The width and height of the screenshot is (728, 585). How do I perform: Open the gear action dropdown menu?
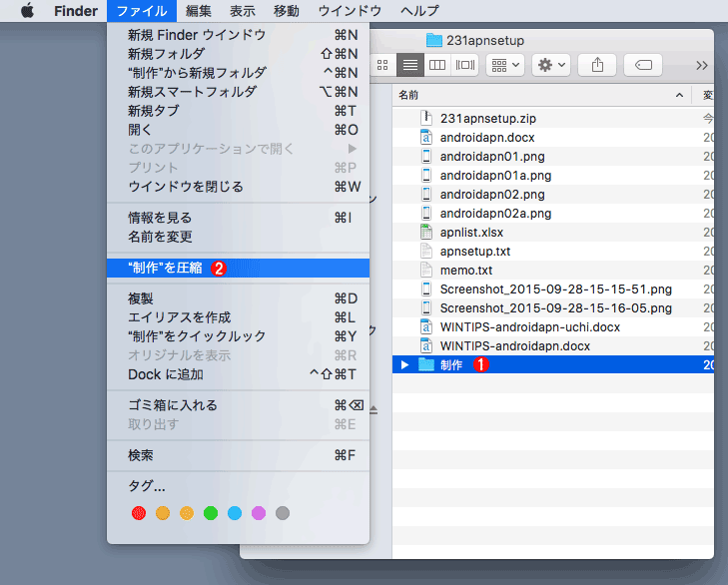[551, 65]
